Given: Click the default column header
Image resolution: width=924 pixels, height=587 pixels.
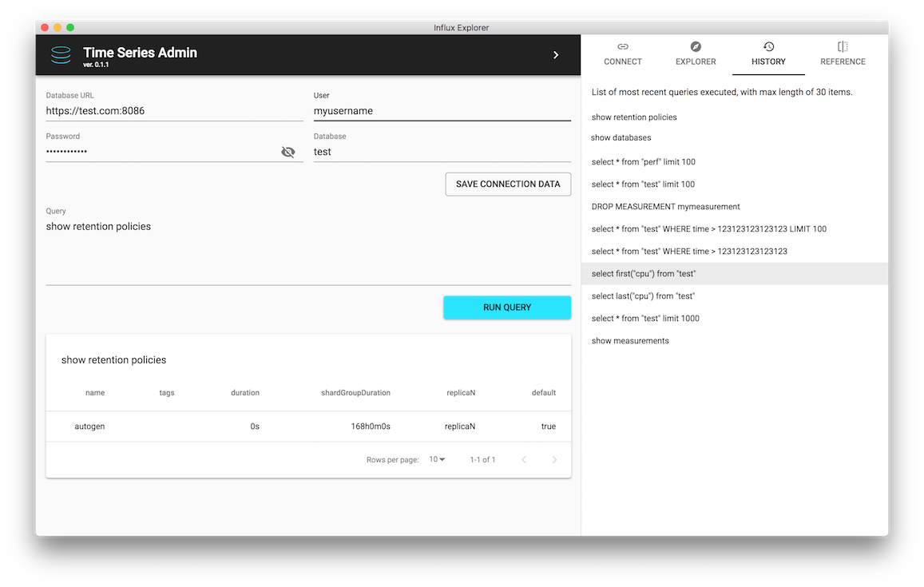Looking at the screenshot, I should click(x=543, y=392).
